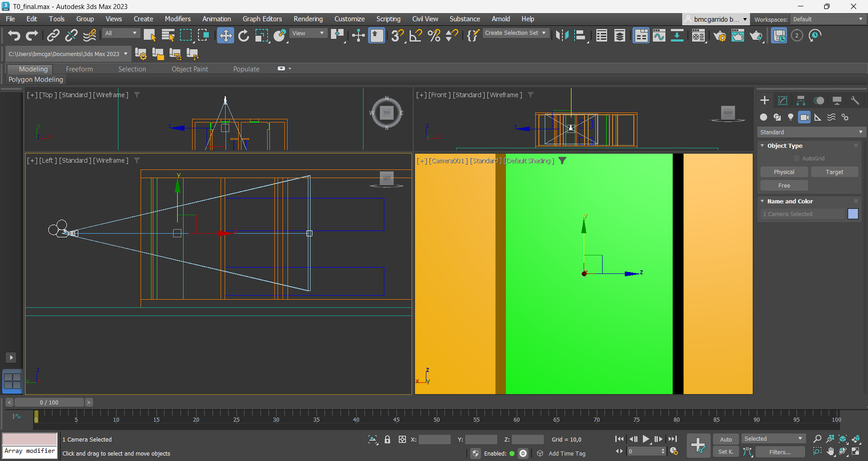Click the Select and Rotate tool
The height and width of the screenshot is (461, 868).
tap(243, 35)
